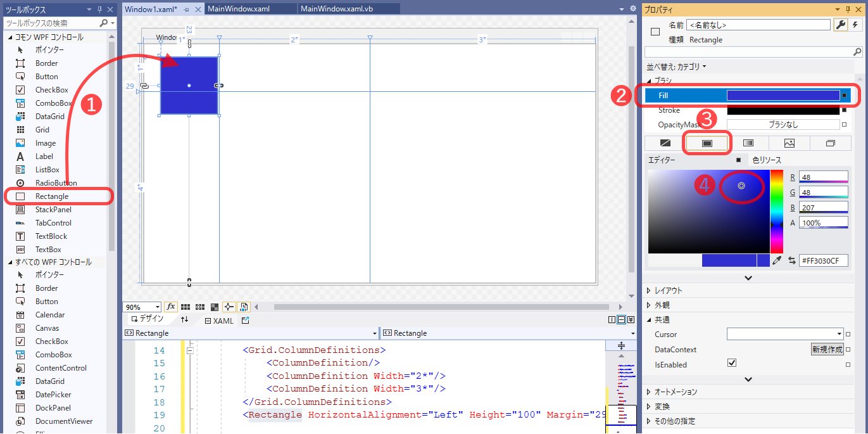Pick the DatePicker control in the toolbox
Viewport: 868px width, 434px height.
pyautogui.click(x=53, y=395)
